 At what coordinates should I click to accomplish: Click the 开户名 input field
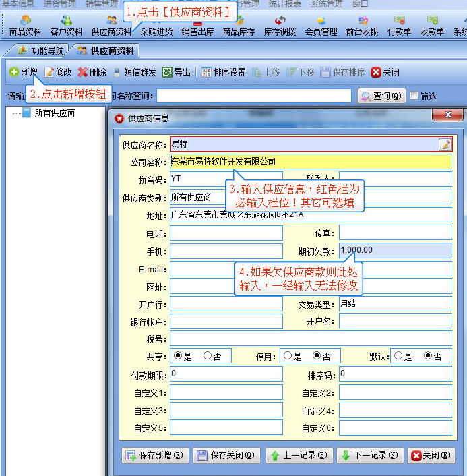[396, 321]
